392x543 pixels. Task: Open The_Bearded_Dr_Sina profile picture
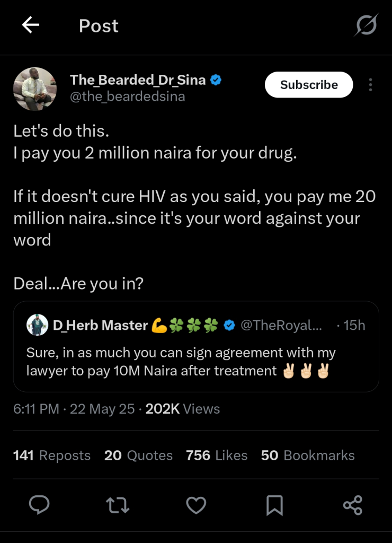click(x=34, y=89)
